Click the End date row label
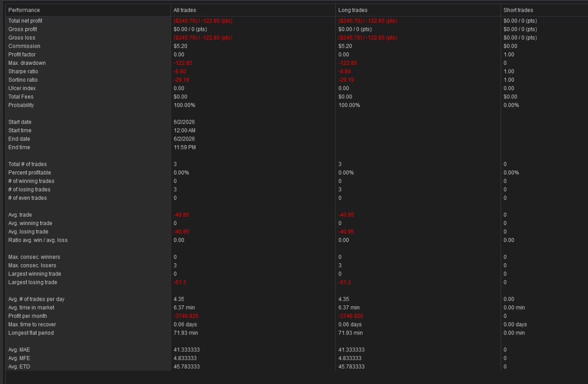Viewport: 588px width, 384px height. coord(19,139)
